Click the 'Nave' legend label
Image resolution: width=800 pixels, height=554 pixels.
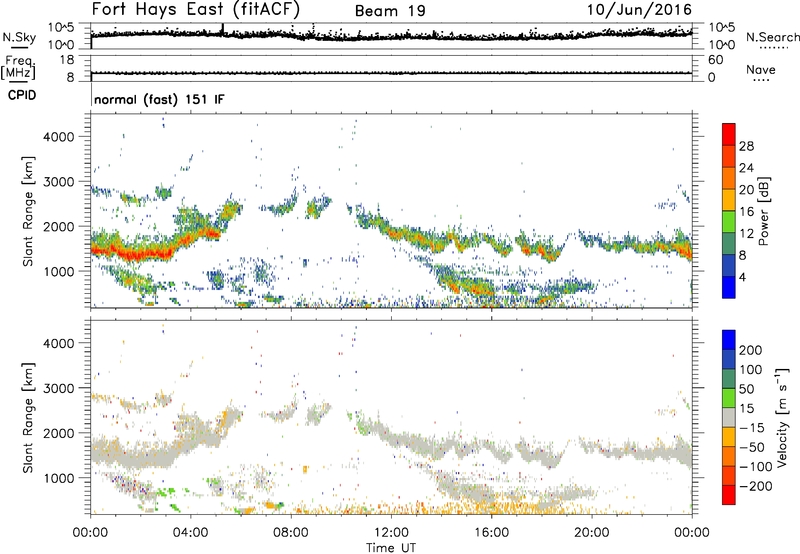(760, 70)
